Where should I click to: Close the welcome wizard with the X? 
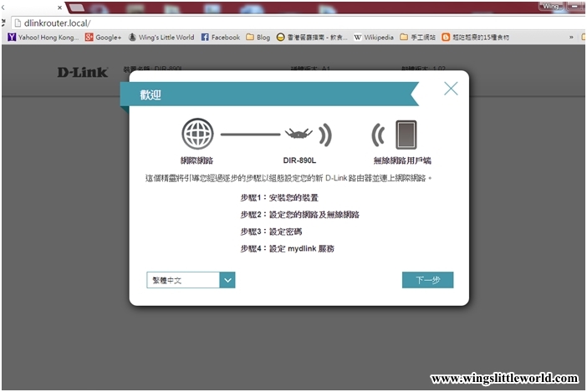pyautogui.click(x=451, y=89)
